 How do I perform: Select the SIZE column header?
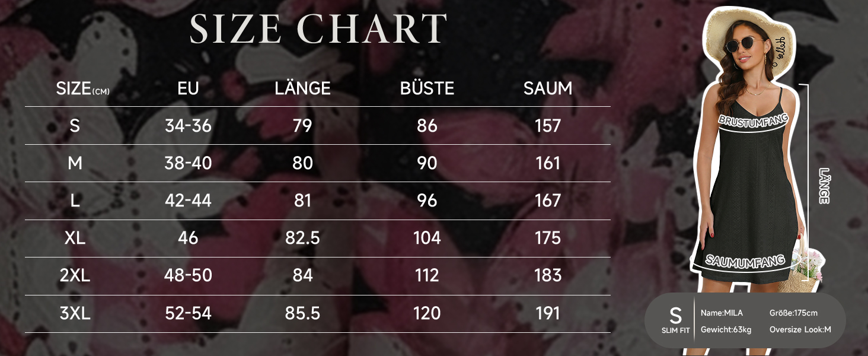pos(82,89)
